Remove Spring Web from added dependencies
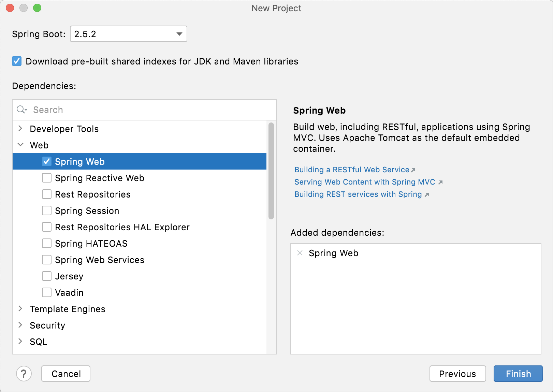The width and height of the screenshot is (553, 392). pyautogui.click(x=300, y=253)
